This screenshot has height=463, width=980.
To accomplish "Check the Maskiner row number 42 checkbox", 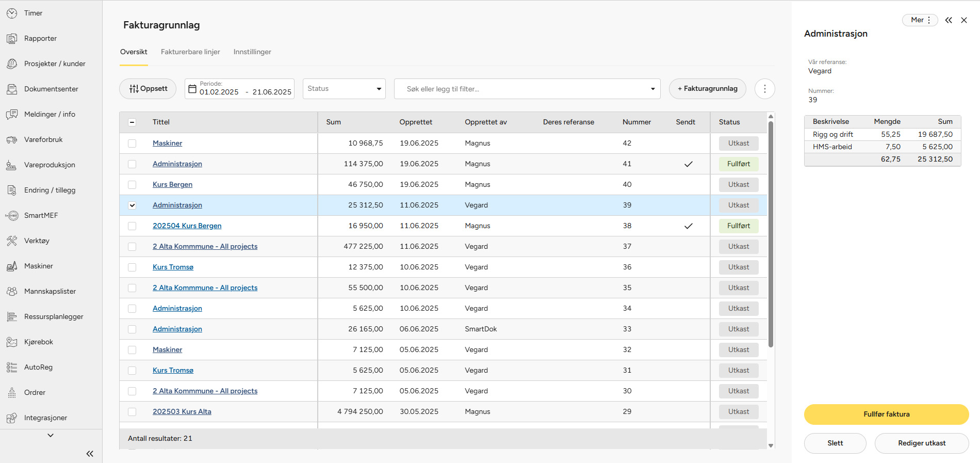I will coord(132,143).
